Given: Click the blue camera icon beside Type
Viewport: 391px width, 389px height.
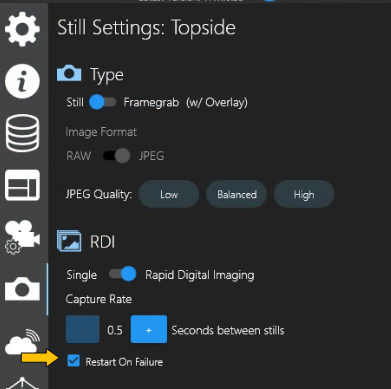Looking at the screenshot, I should (69, 74).
